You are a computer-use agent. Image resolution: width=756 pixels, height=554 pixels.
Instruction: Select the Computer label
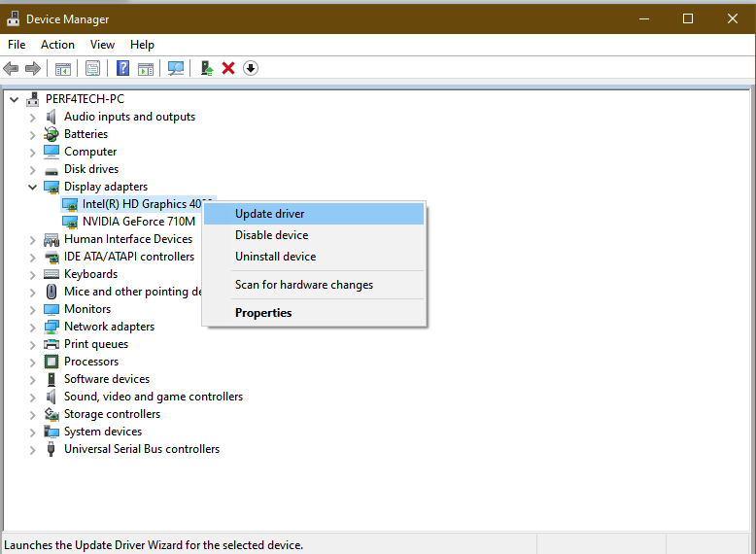click(90, 152)
